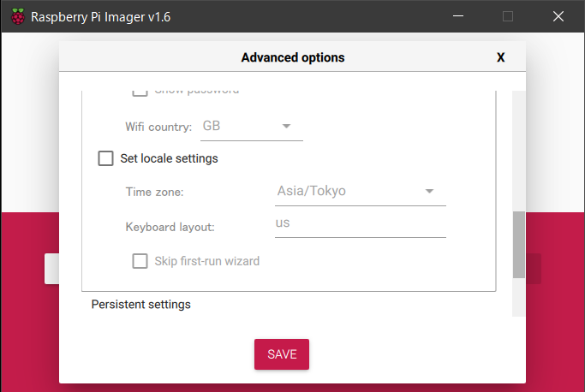The height and width of the screenshot is (392, 585).
Task: Click the Raspberry Pi logo icon in title bar
Action: click(17, 17)
